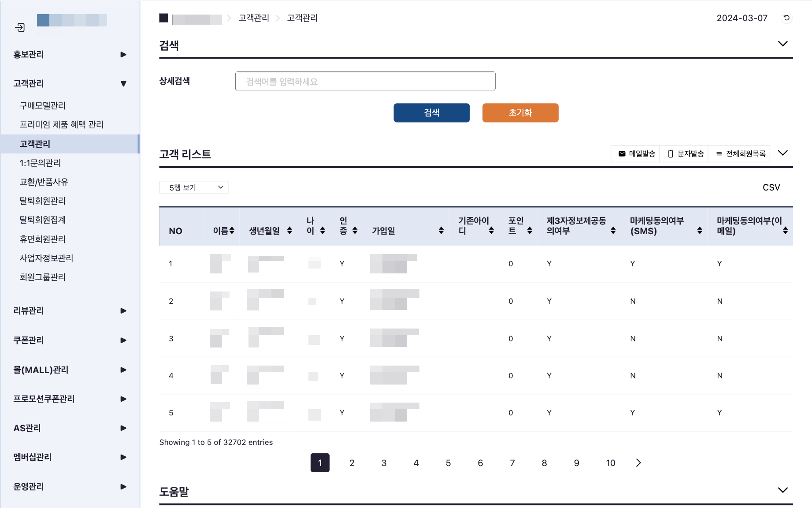Collapse the 고객 리스트 section chevron
Screen dimensions: 812x508
tap(783, 153)
